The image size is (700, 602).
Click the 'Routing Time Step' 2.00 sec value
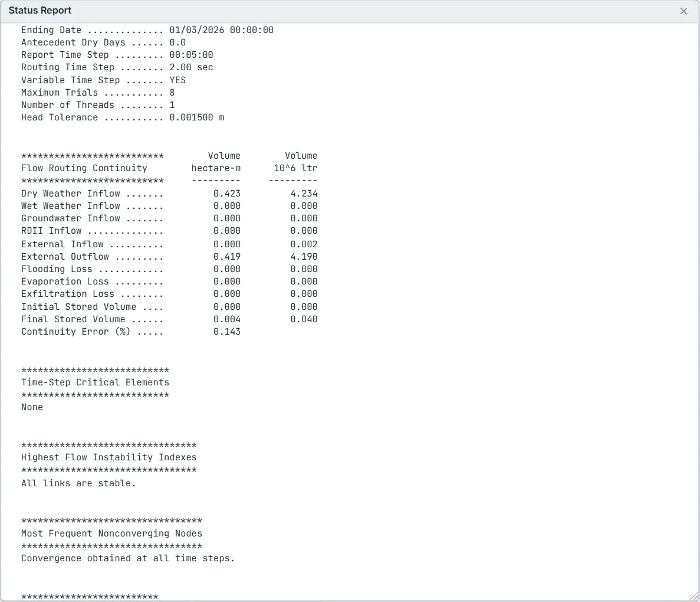point(191,67)
